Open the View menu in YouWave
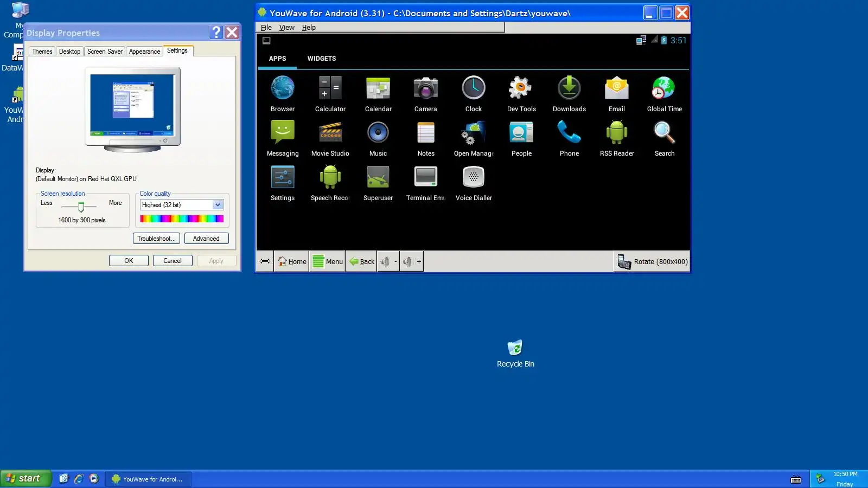The image size is (868, 488). [x=286, y=28]
